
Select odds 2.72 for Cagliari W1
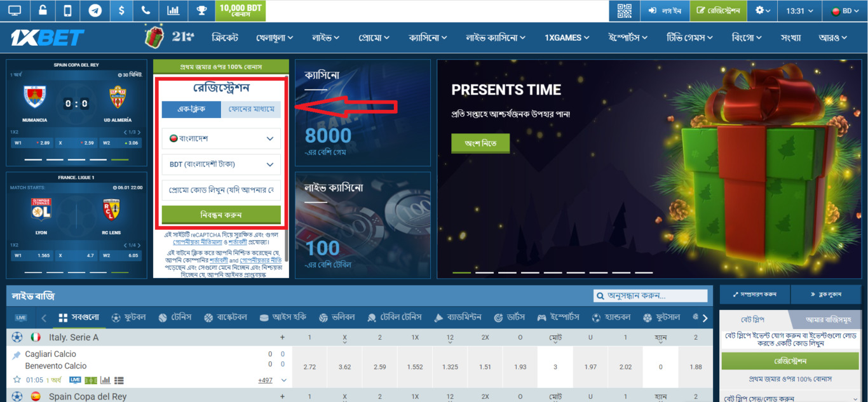click(309, 367)
